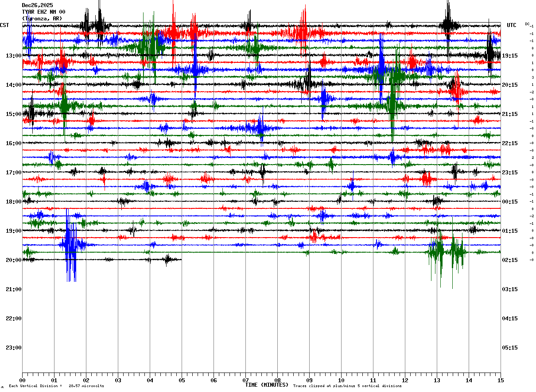Click minute tick label 13
The width and height of the screenshot is (536, 392).
click(437, 380)
